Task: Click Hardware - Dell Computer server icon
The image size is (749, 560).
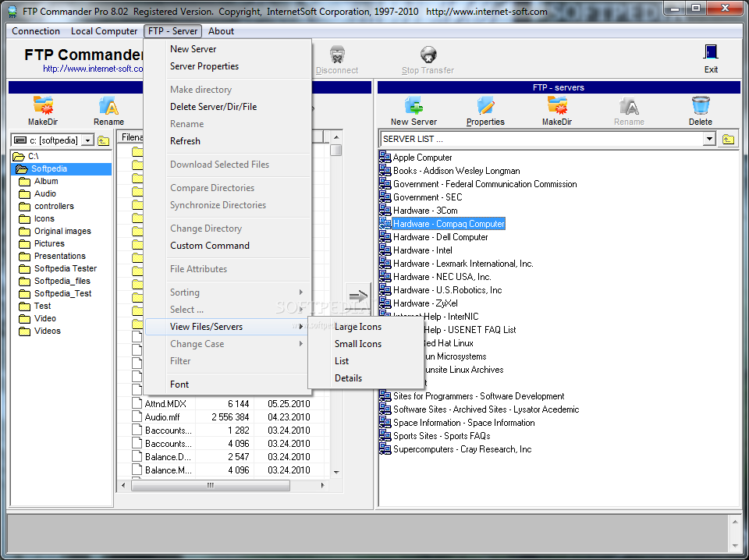Action: pyautogui.click(x=385, y=237)
